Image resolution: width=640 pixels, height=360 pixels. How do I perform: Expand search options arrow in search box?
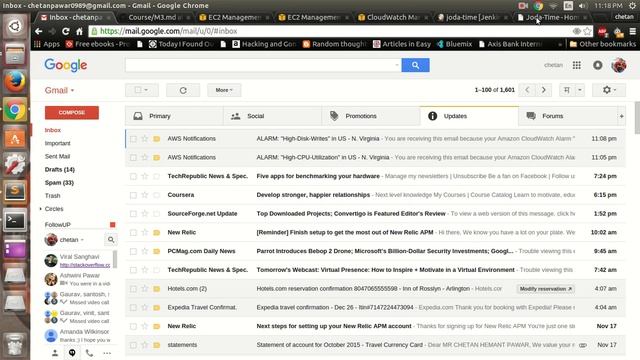397,65
